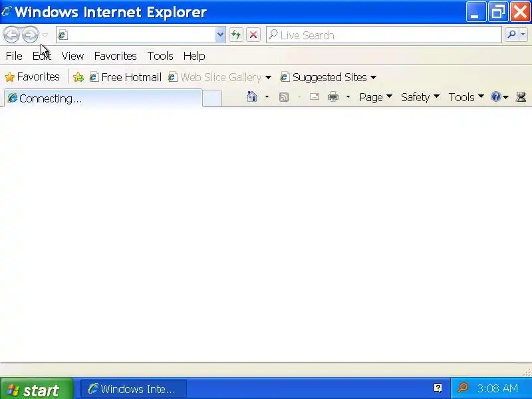The image size is (532, 399).
Task: Click the window resize grip corner
Action: point(527,372)
